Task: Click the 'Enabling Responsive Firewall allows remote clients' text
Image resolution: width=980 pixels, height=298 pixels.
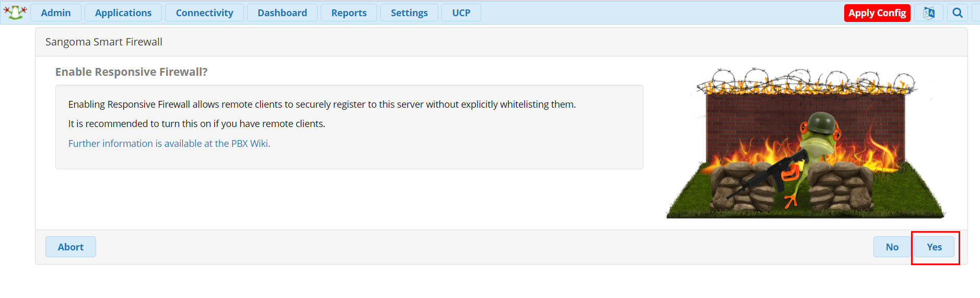Action: [x=322, y=104]
